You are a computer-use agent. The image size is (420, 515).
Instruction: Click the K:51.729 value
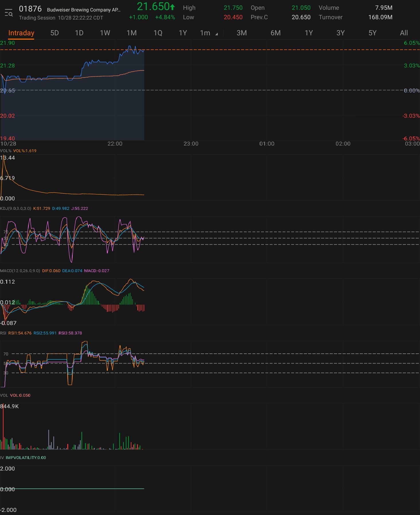[42, 208]
